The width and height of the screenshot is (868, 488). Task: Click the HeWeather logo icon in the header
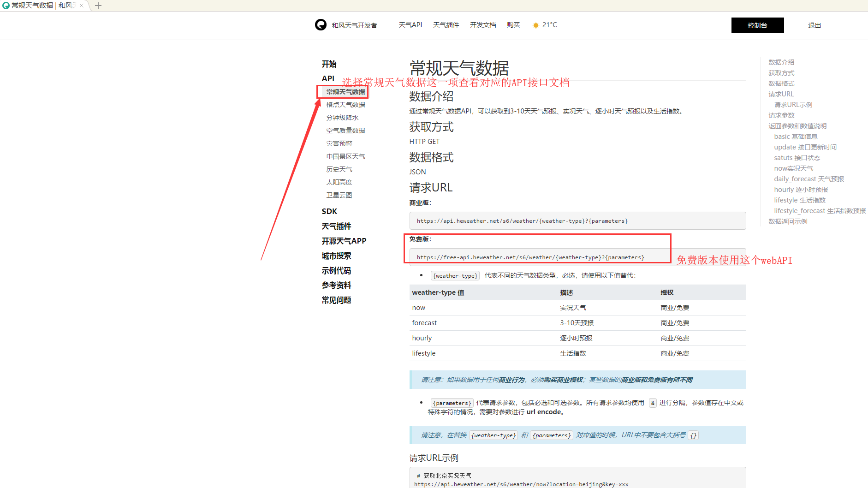[321, 25]
